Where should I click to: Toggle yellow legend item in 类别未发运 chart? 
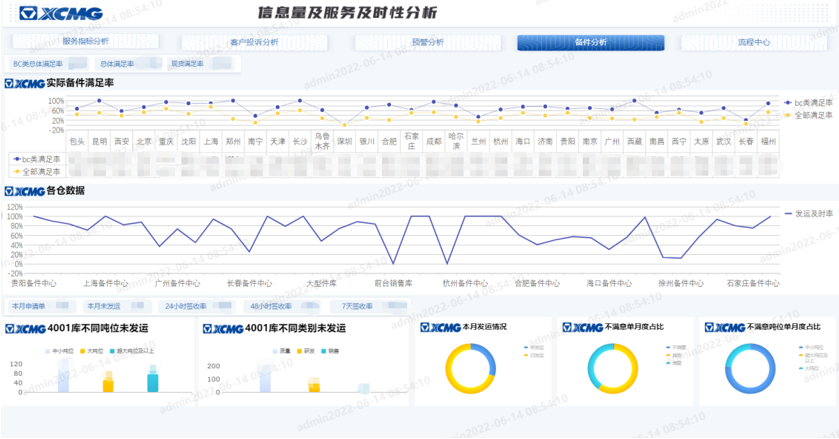click(x=306, y=351)
